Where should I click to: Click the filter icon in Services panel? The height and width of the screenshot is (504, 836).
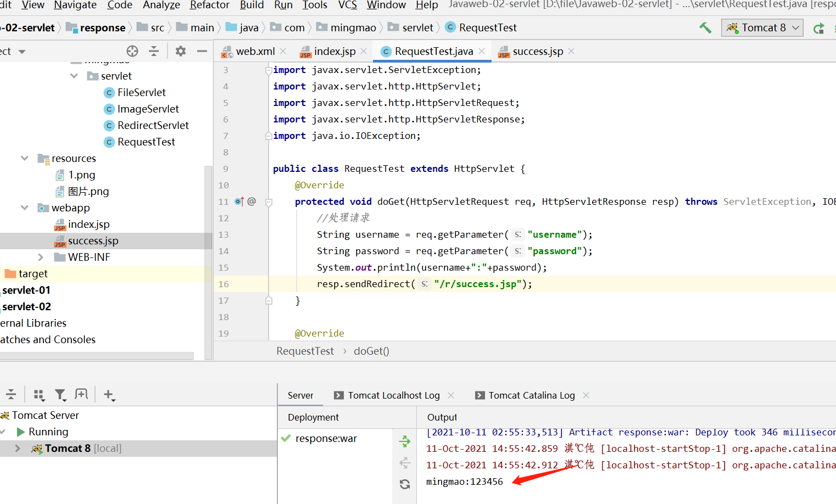(60, 394)
